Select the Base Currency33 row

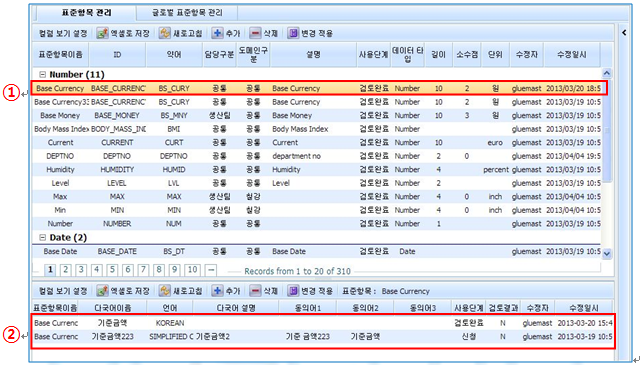tap(316, 102)
